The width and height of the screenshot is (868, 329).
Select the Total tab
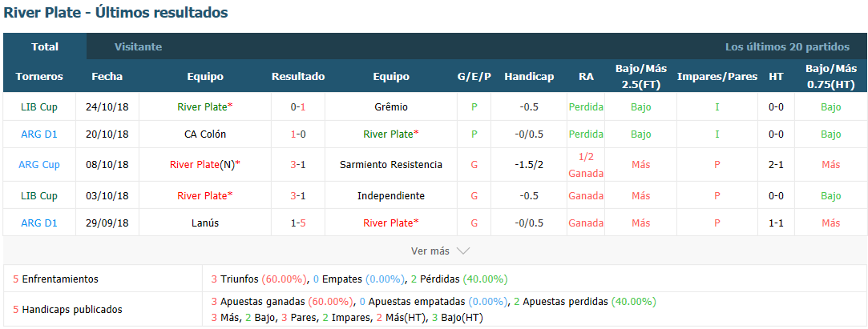[45, 47]
